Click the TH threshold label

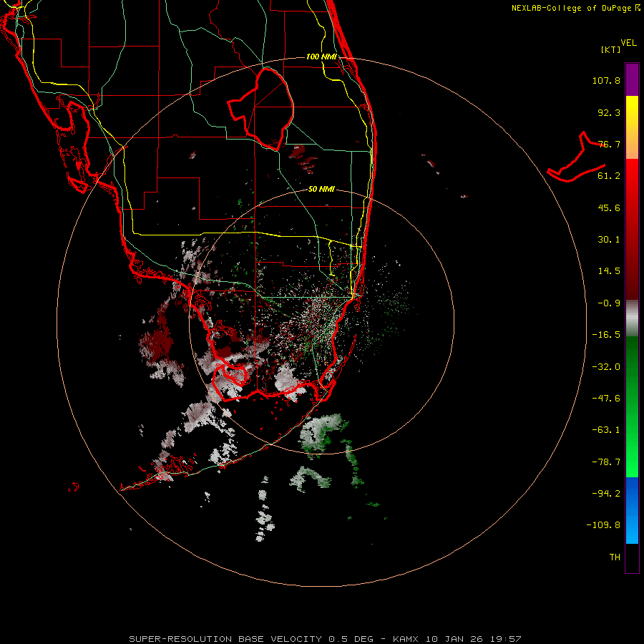tap(615, 557)
